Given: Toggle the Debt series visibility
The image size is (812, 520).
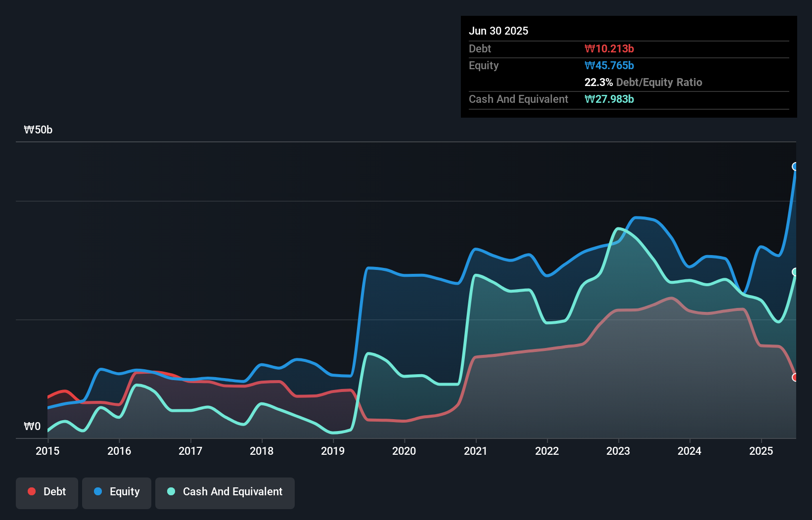Looking at the screenshot, I should 47,491.
